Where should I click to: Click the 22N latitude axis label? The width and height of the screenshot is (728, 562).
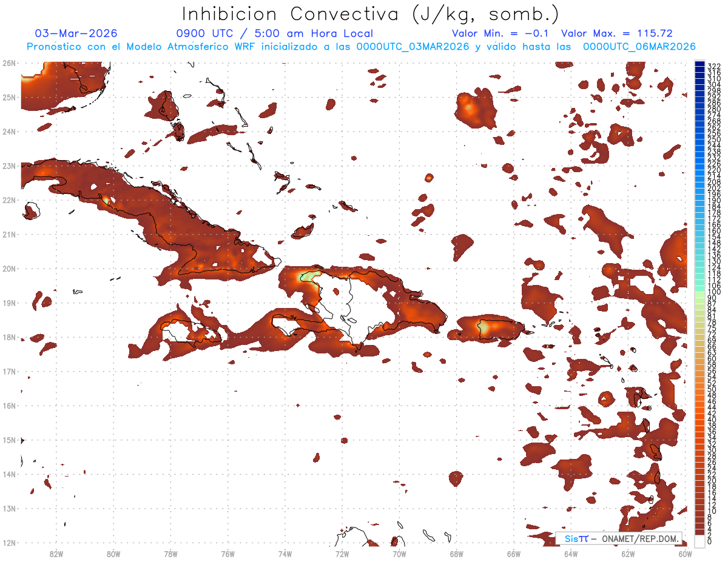coord(9,200)
